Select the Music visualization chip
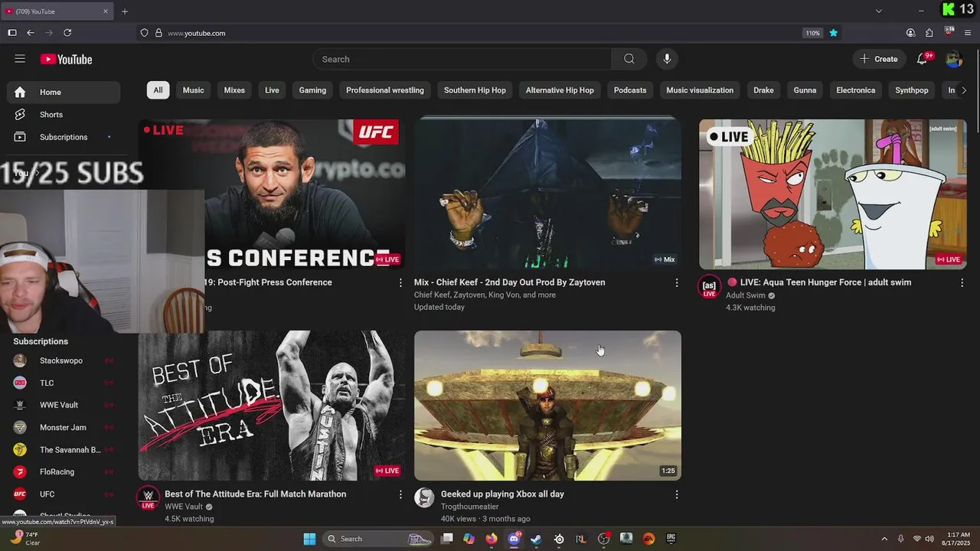 (x=700, y=90)
